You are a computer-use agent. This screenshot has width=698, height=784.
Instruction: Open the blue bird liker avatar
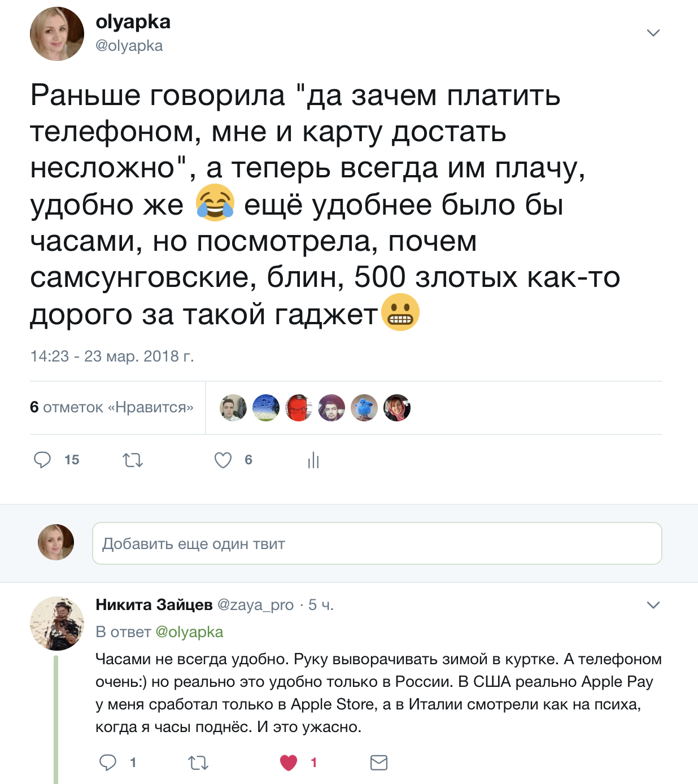tap(364, 408)
